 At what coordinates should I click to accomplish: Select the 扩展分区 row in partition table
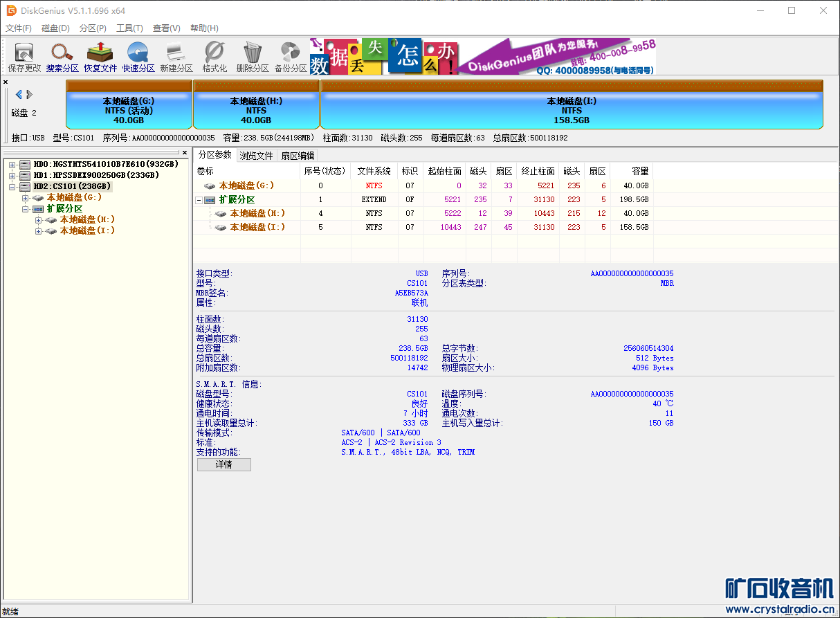423,199
